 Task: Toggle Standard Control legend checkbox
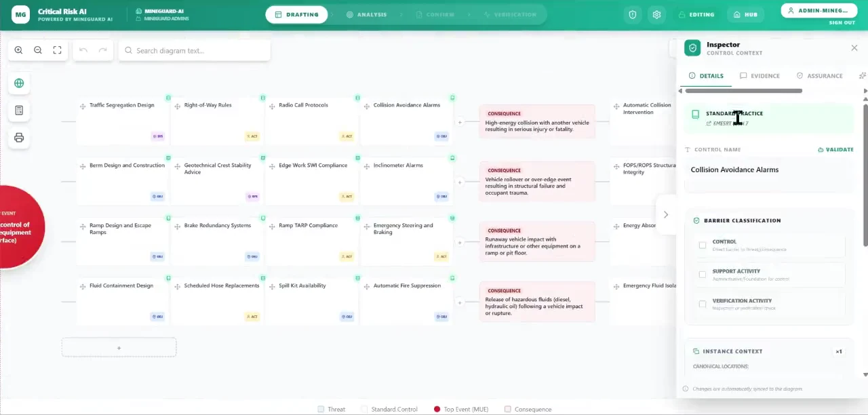[364, 409]
